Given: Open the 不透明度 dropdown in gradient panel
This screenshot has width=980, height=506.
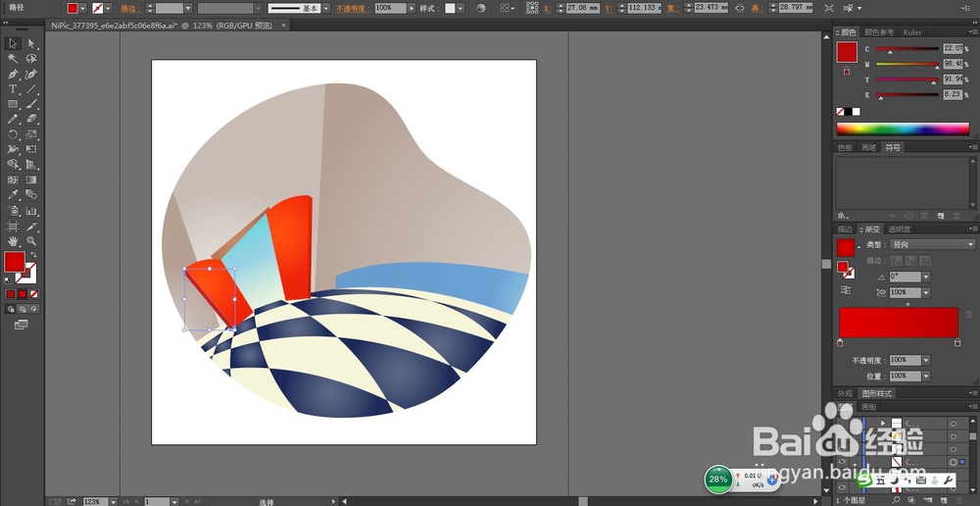Looking at the screenshot, I should [926, 360].
